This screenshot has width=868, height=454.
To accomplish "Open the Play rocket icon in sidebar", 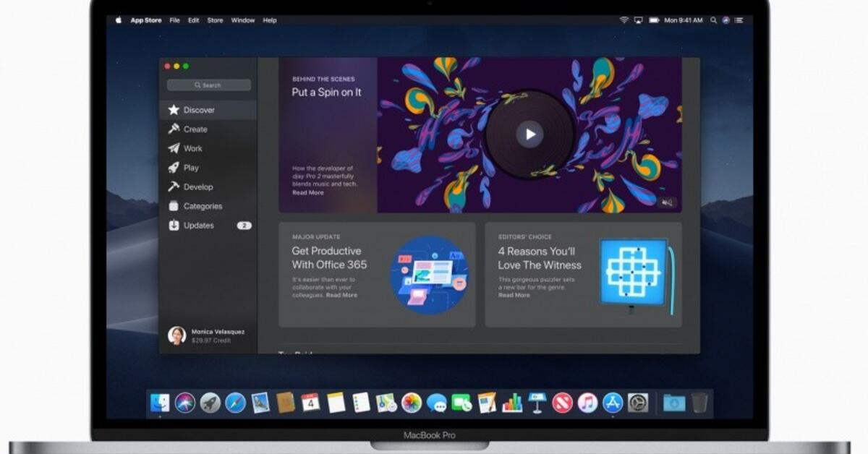I will click(174, 167).
